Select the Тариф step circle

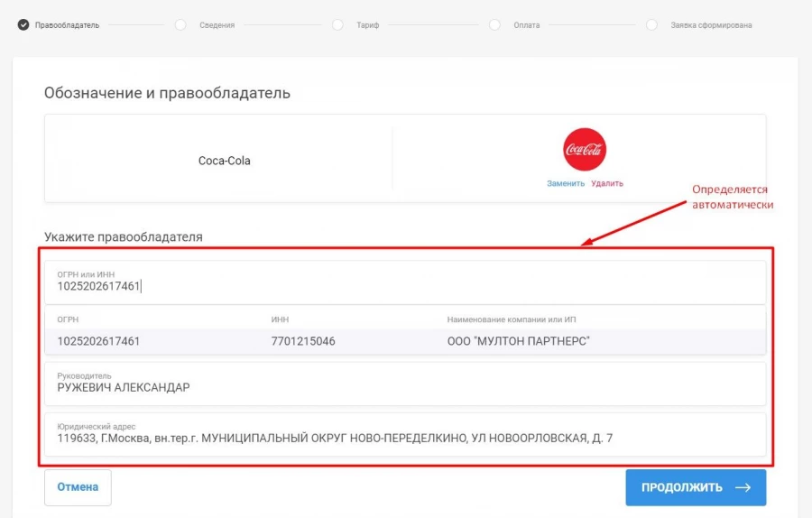coord(337,25)
